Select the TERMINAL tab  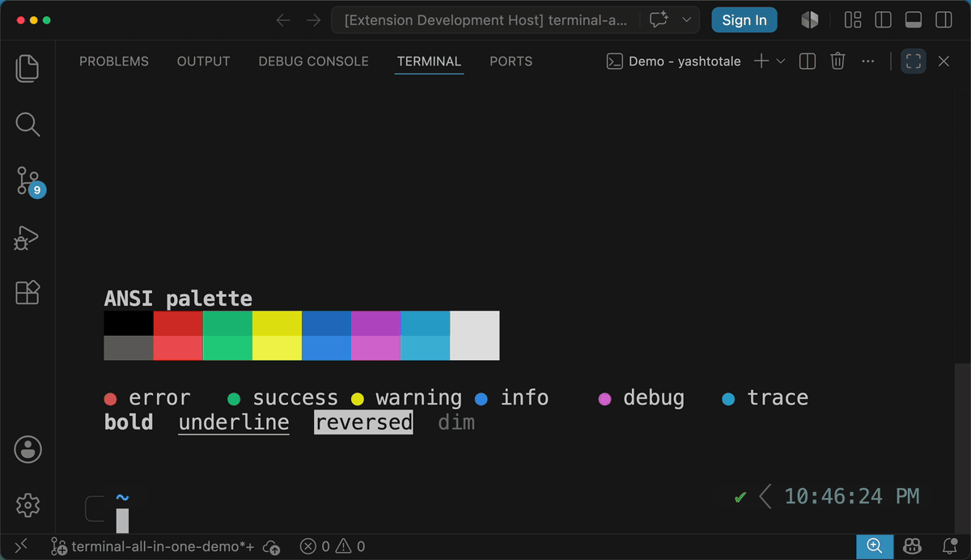pyautogui.click(x=429, y=62)
